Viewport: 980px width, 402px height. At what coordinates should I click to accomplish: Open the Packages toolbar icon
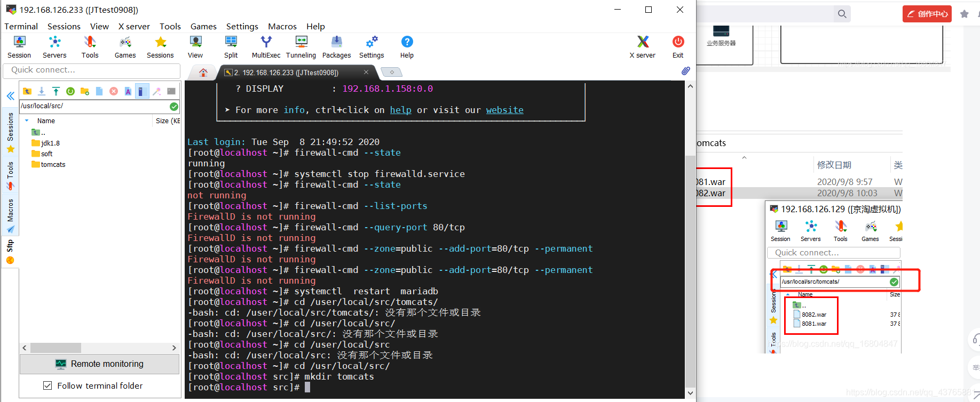[x=336, y=47]
